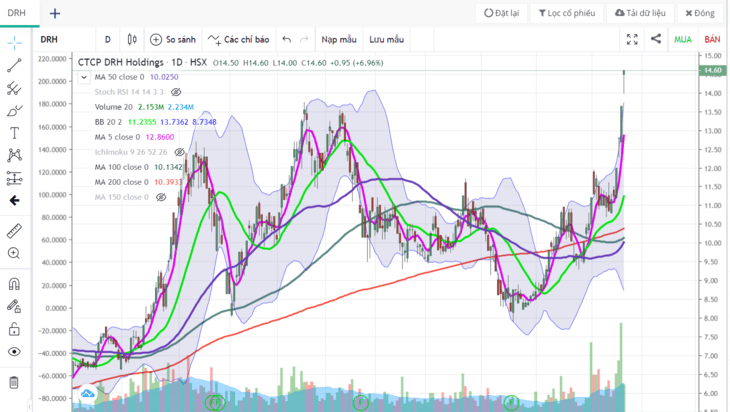Viewport: 730px width, 412px height.
Task: Click the 14.60 current price label
Action: pos(712,70)
